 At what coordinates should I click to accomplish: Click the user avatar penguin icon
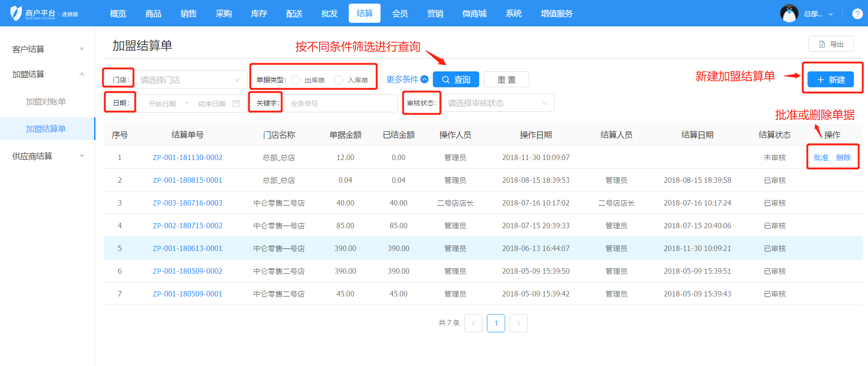point(789,14)
